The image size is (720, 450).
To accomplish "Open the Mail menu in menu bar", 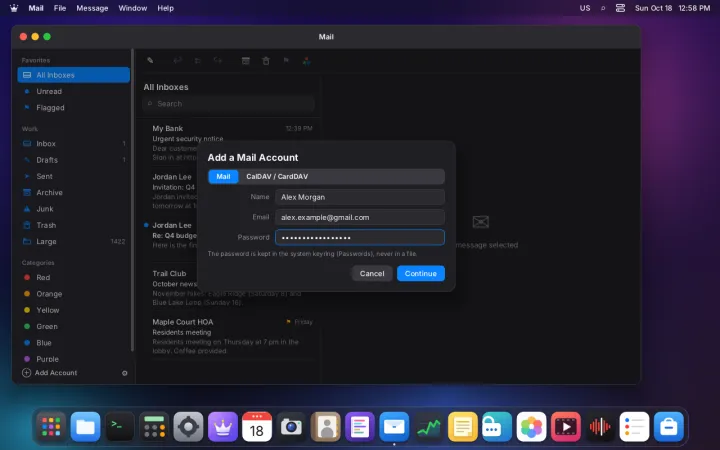I will coord(36,8).
